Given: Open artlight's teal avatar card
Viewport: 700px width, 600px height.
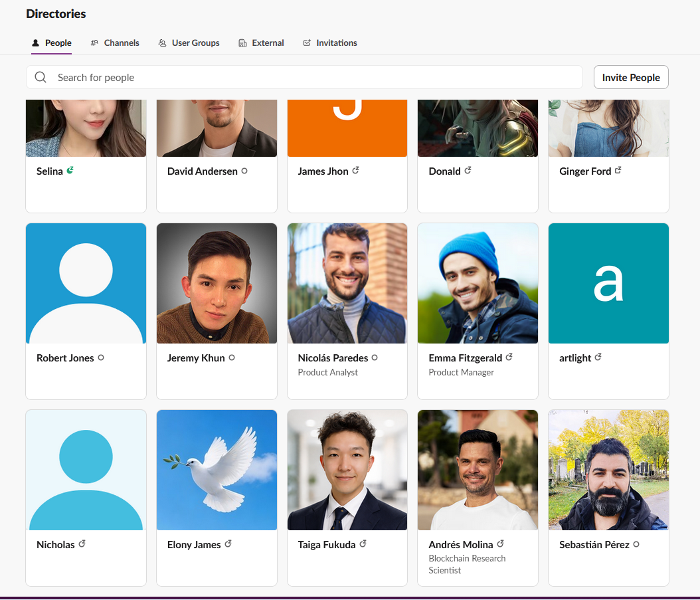Looking at the screenshot, I should coord(608,283).
